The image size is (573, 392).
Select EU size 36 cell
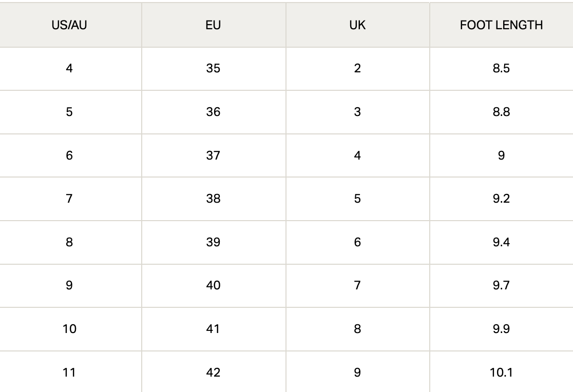(213, 112)
